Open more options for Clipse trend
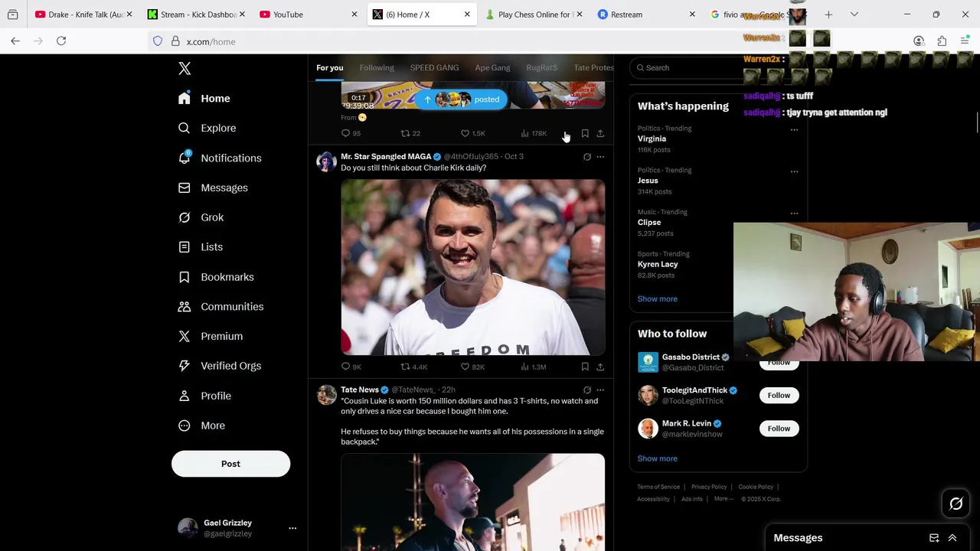The height and width of the screenshot is (551, 980). 794,214
